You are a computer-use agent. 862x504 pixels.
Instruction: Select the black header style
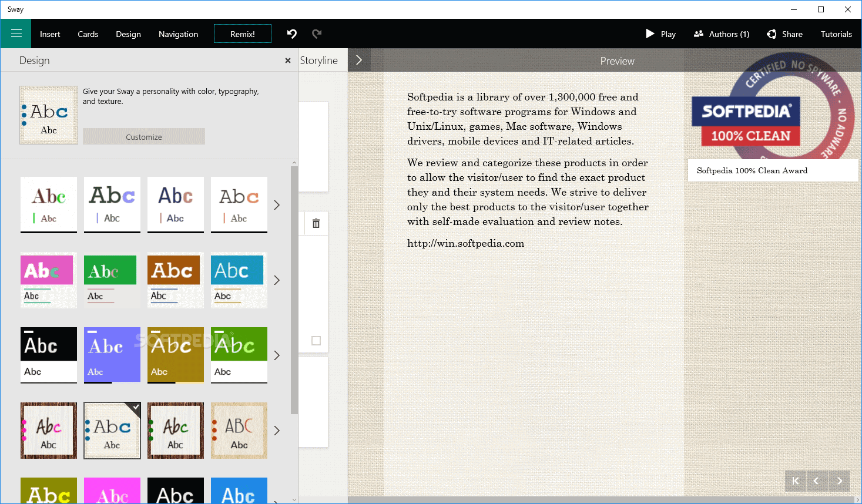pyautogui.click(x=49, y=355)
